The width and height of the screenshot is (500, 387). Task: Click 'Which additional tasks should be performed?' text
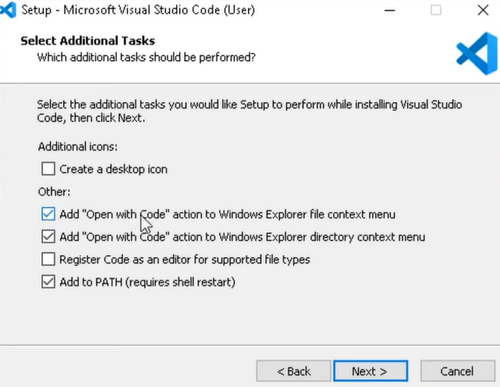coord(146,57)
